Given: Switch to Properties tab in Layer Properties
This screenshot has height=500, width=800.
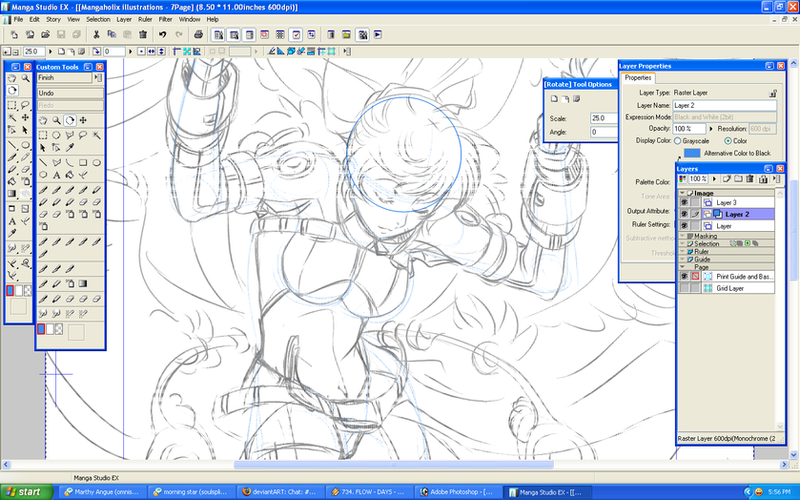Looking at the screenshot, I should pyautogui.click(x=638, y=78).
